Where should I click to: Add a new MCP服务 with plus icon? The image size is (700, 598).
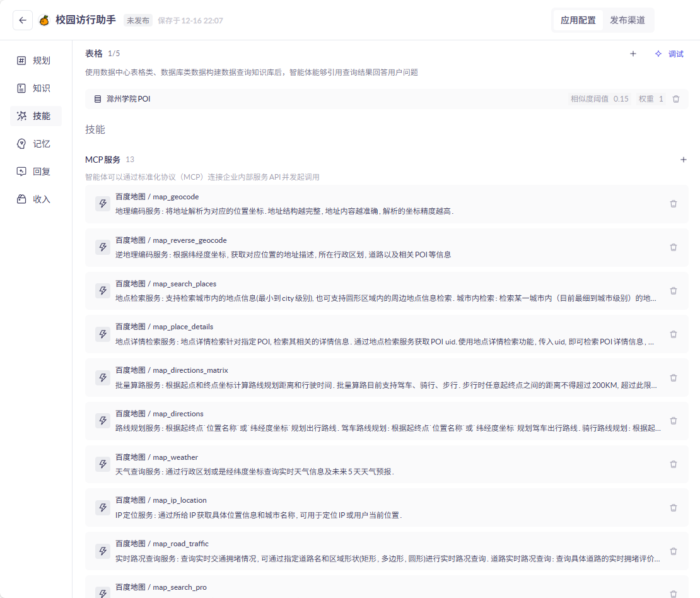pos(683,160)
